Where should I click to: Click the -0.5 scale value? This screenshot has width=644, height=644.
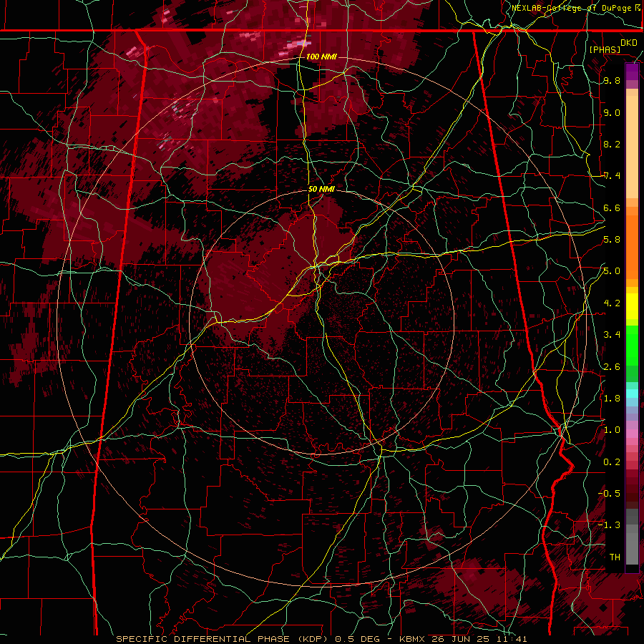click(609, 494)
